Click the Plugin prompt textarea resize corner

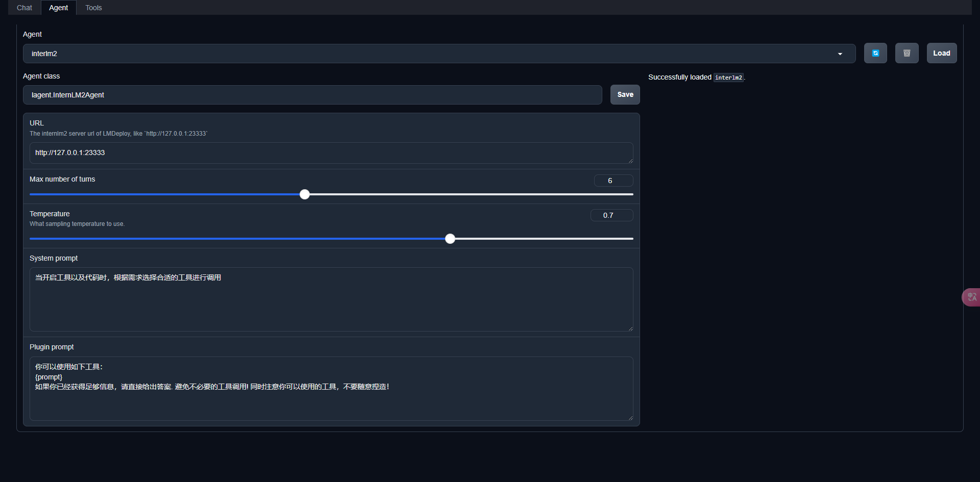click(x=630, y=418)
